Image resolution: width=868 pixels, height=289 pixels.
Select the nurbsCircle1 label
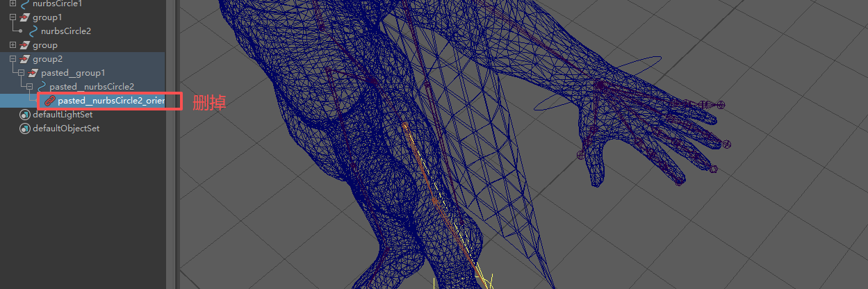(58, 3)
